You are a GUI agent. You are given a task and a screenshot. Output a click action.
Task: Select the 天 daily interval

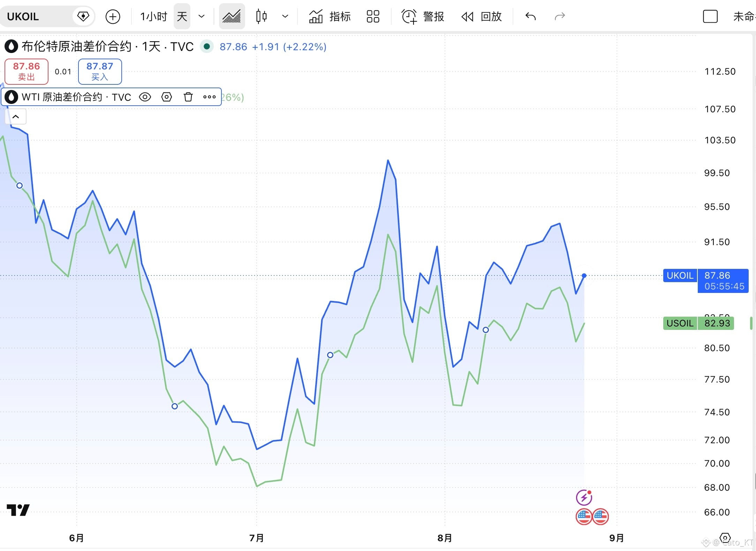(182, 16)
